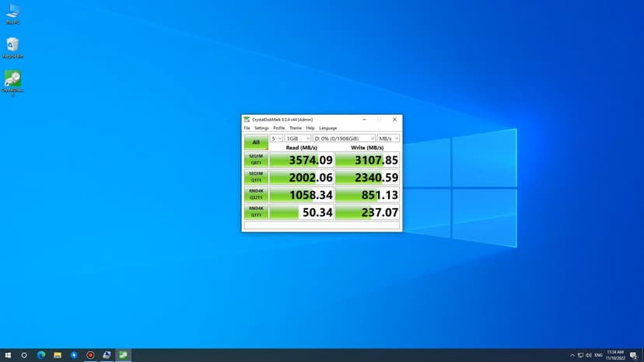Open the Recycle Bin desktop icon
The image size is (644, 362).
[x=12, y=47]
